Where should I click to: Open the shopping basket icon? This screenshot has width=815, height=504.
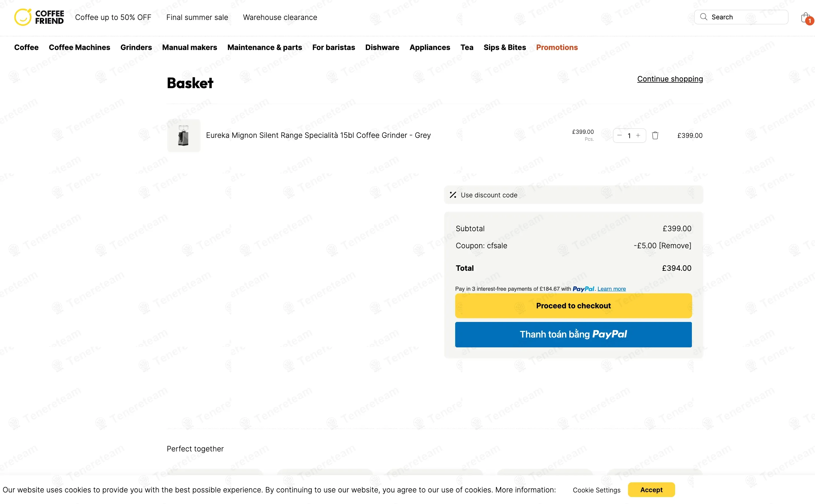pos(806,18)
